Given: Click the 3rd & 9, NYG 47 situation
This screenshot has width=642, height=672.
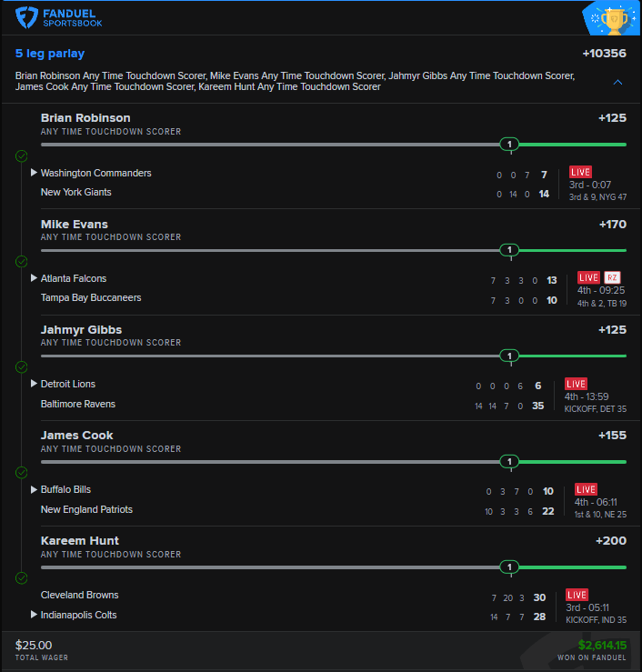Looking at the screenshot, I should pos(597,197).
